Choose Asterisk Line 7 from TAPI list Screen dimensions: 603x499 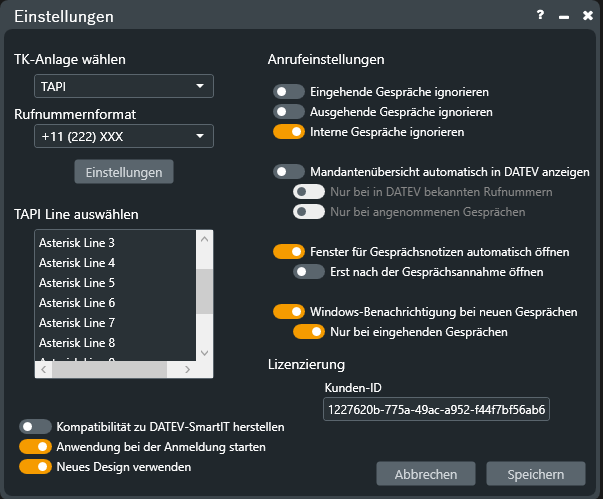pyautogui.click(x=77, y=323)
